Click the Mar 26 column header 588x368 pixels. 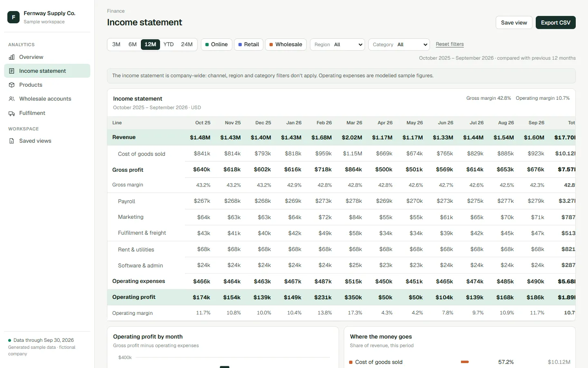coord(354,123)
